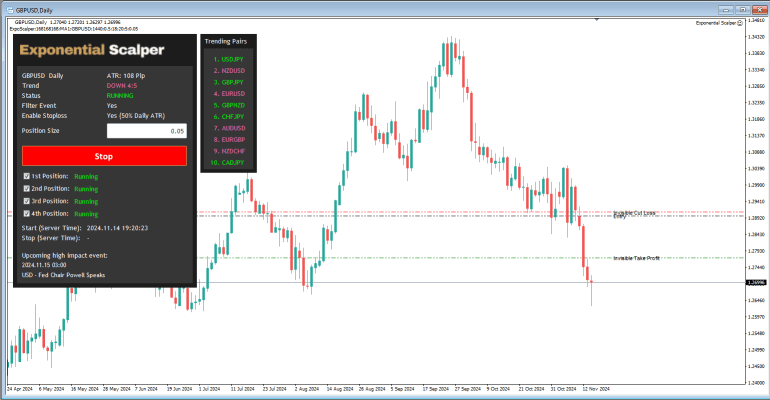Click the 12 Nov 2024 date label
The image size is (770, 400).
coord(596,389)
